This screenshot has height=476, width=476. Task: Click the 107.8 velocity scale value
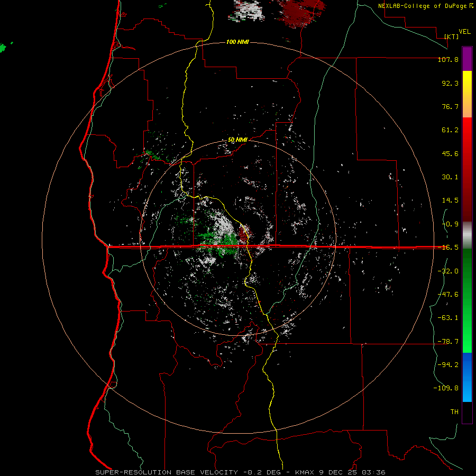tap(448, 59)
